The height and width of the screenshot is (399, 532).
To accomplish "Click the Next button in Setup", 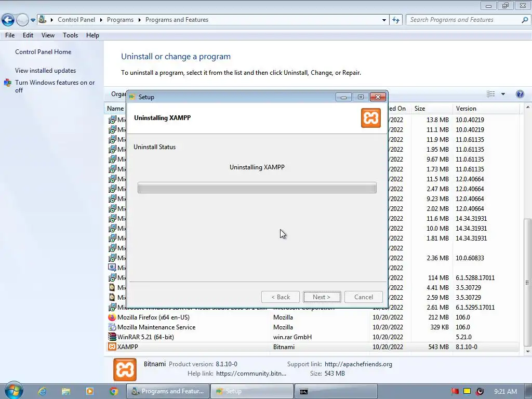I will (322, 297).
